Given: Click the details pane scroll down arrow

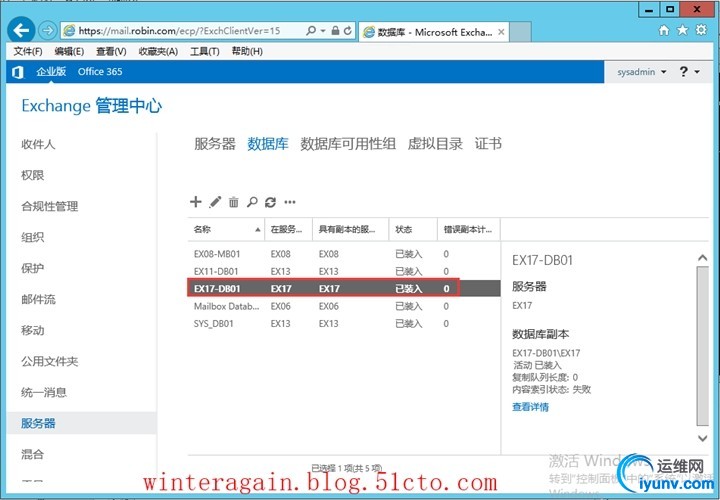Looking at the screenshot, I should coord(703,438).
